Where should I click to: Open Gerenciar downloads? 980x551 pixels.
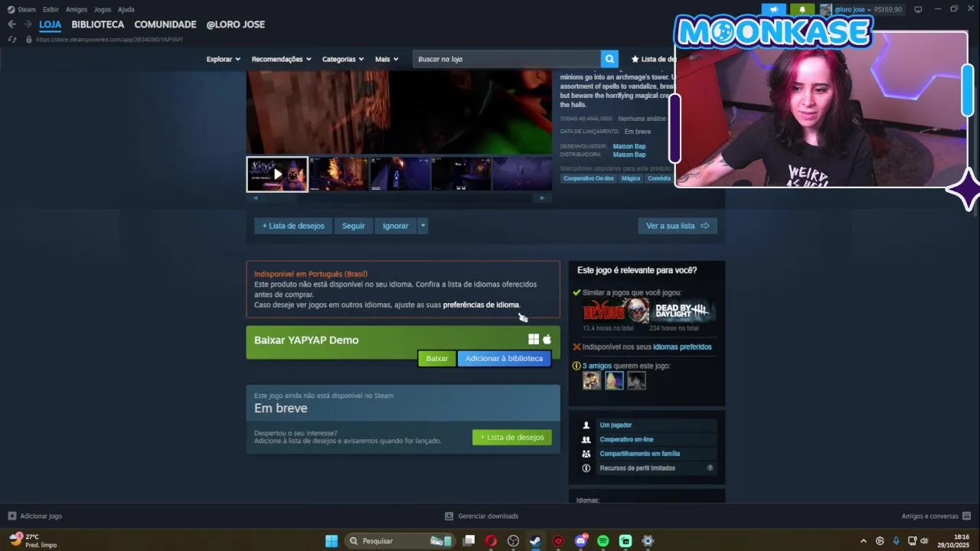[x=482, y=516]
